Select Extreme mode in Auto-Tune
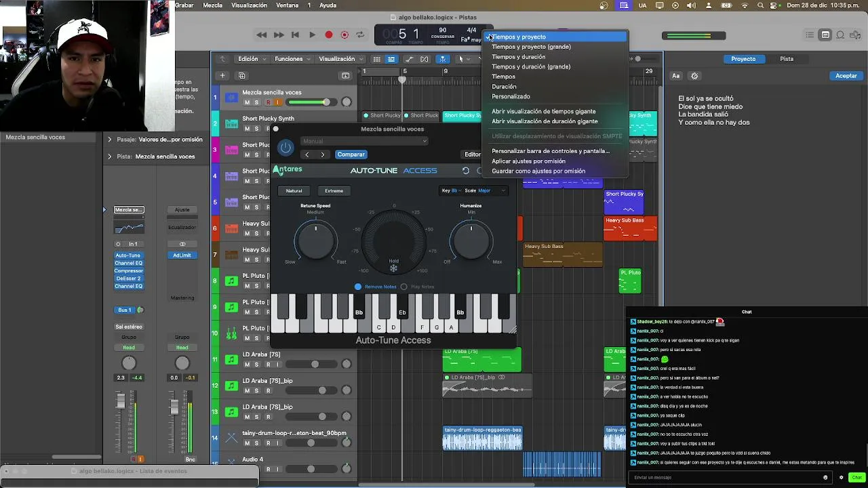The width and height of the screenshot is (868, 488). [334, 190]
